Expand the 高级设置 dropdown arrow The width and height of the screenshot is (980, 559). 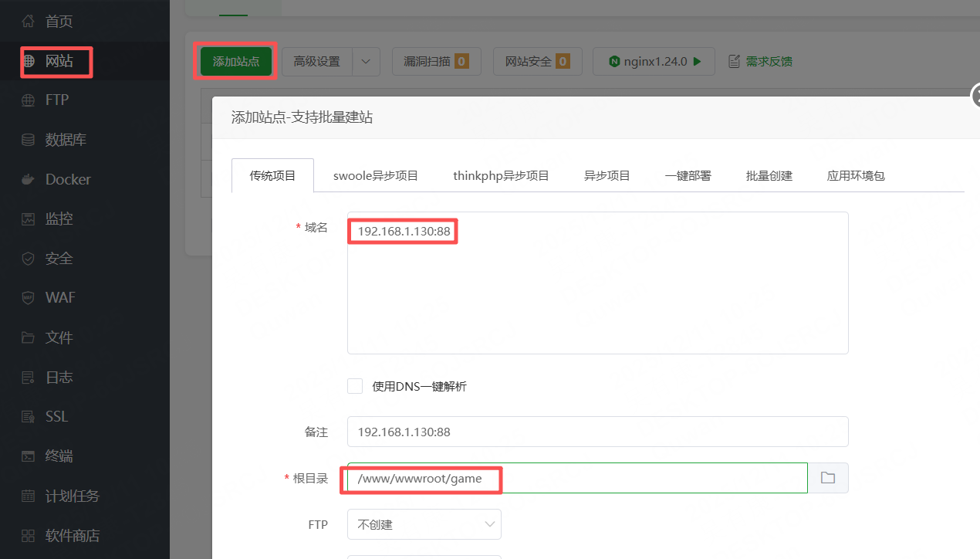click(x=366, y=61)
